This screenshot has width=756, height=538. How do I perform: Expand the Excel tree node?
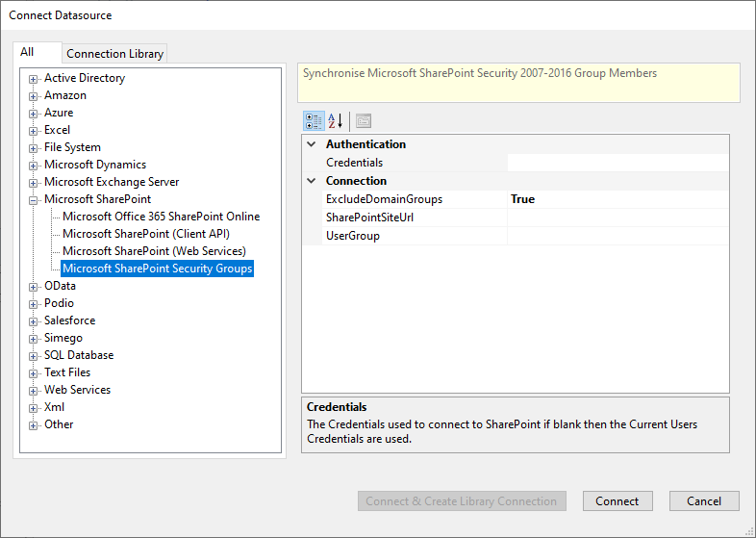click(x=33, y=131)
